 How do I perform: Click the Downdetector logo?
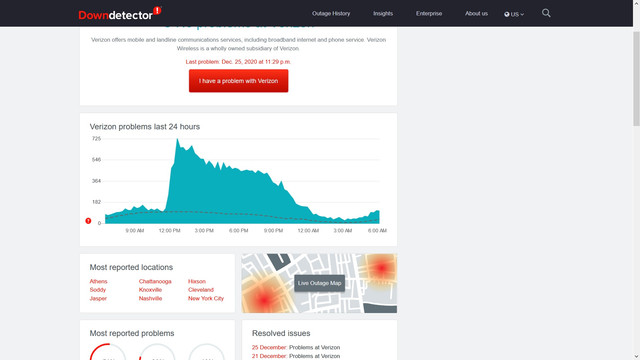point(120,13)
